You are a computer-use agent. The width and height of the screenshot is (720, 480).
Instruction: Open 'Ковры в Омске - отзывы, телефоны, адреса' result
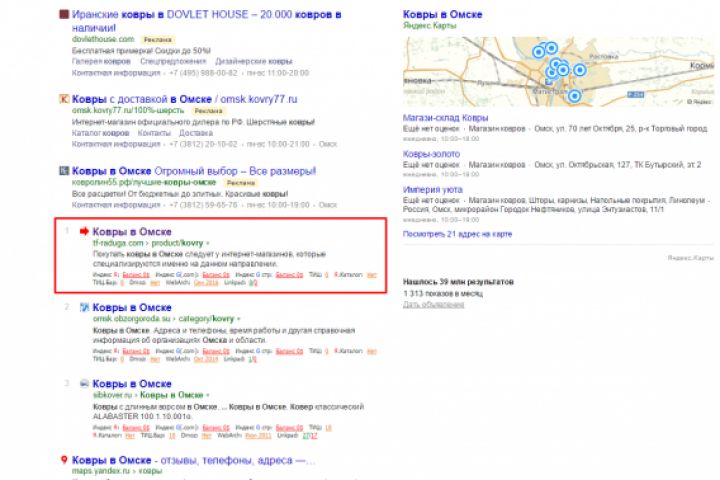(193, 460)
